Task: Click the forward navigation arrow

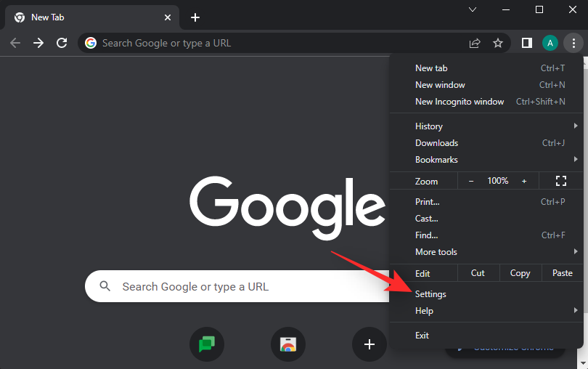Action: point(38,43)
